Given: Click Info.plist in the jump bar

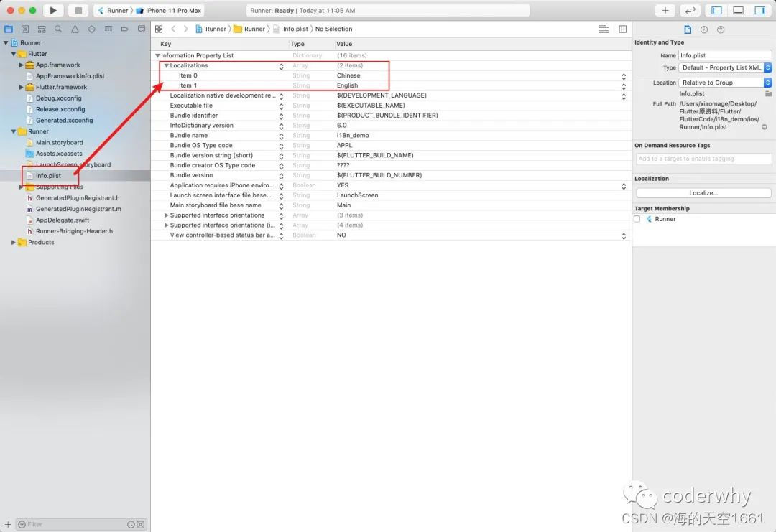Looking at the screenshot, I should click(291, 29).
